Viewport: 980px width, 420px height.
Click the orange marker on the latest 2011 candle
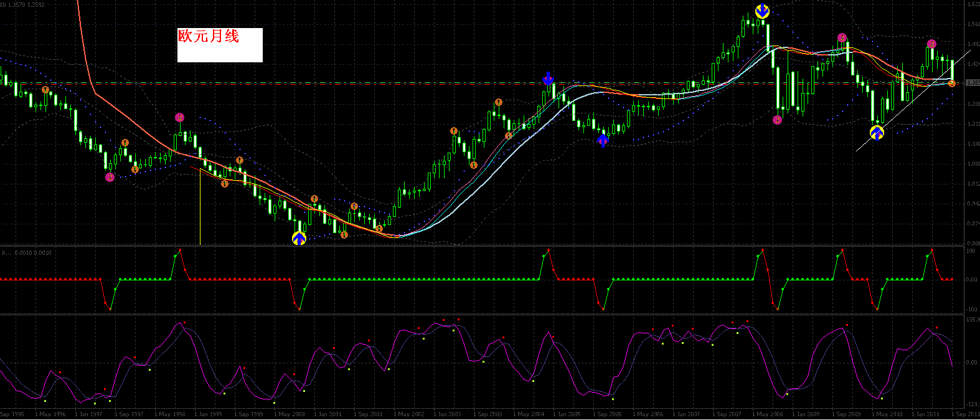tap(952, 83)
